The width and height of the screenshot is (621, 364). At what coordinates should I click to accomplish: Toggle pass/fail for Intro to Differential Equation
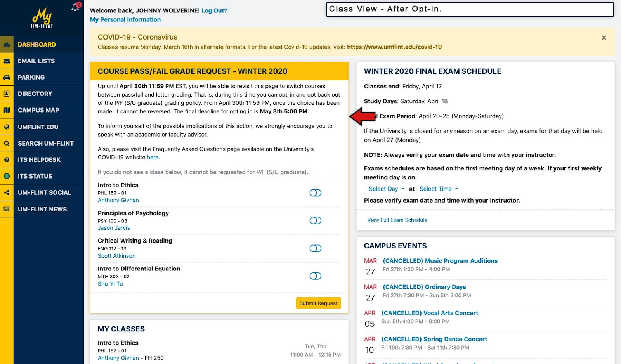click(316, 276)
